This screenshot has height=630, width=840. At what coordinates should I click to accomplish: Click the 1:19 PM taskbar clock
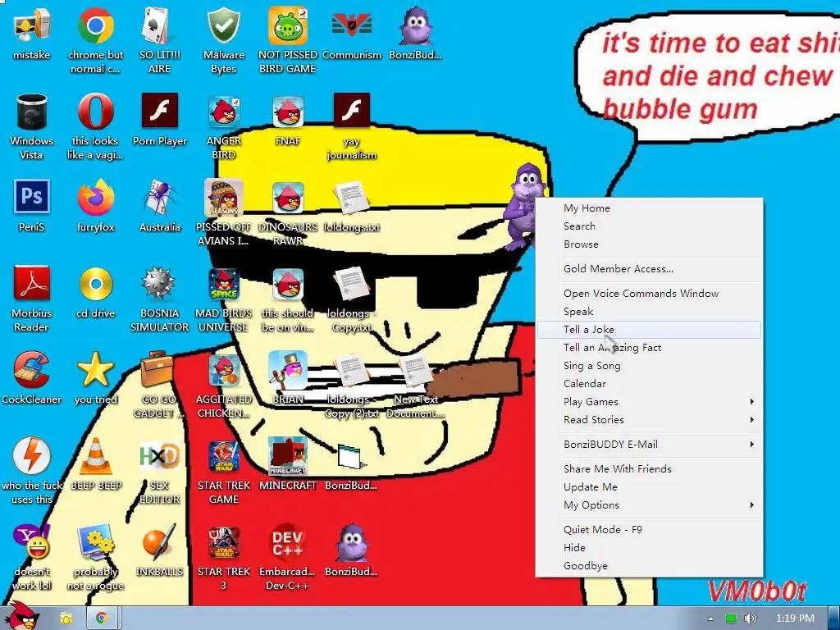tap(795, 619)
